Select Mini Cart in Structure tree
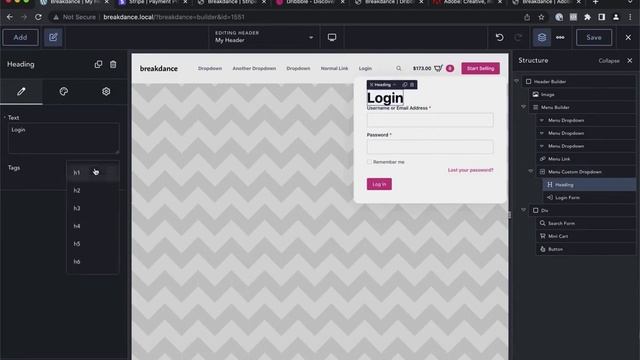Screen dimensions: 640x360 586,236
